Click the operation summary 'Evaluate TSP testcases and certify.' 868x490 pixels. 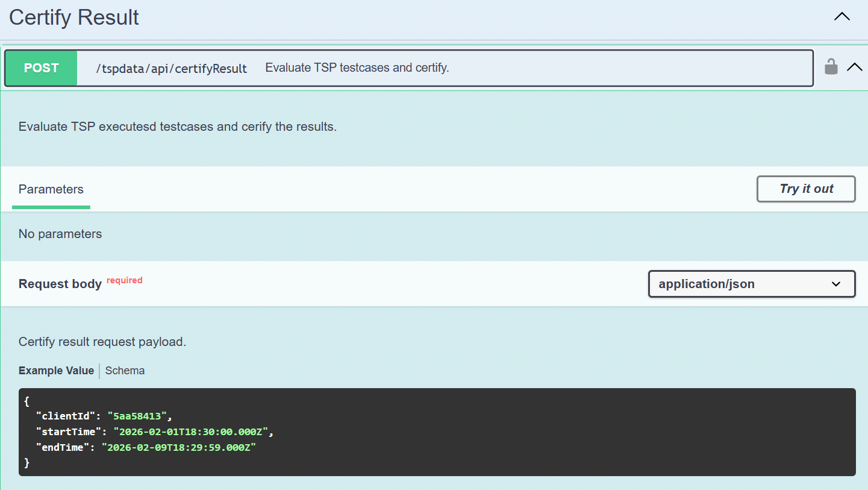tap(357, 68)
